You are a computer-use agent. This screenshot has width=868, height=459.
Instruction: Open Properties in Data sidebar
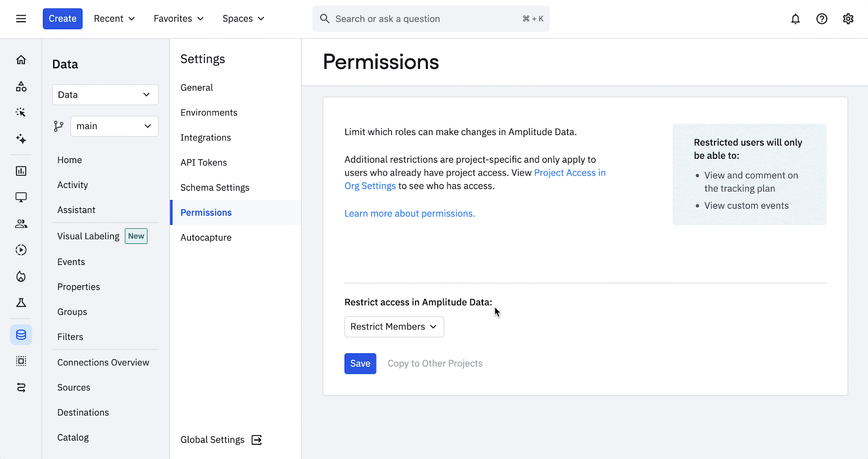click(x=79, y=287)
